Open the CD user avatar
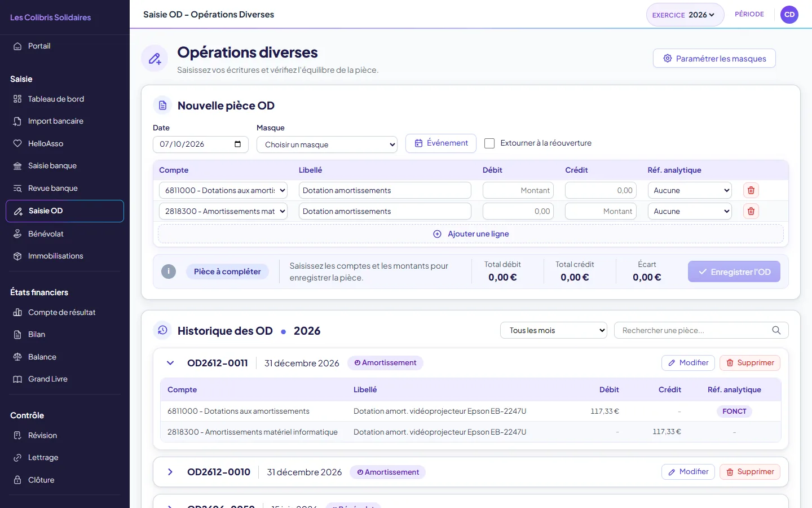The height and width of the screenshot is (508, 812). (789, 15)
